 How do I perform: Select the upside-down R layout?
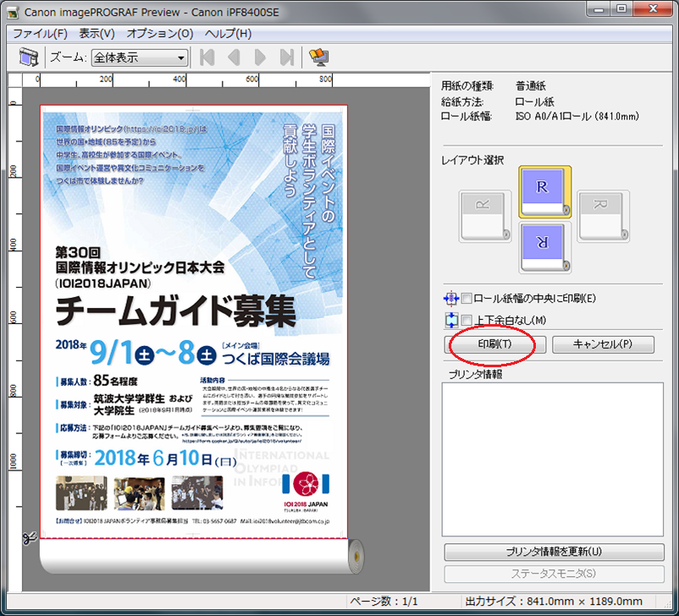544,247
